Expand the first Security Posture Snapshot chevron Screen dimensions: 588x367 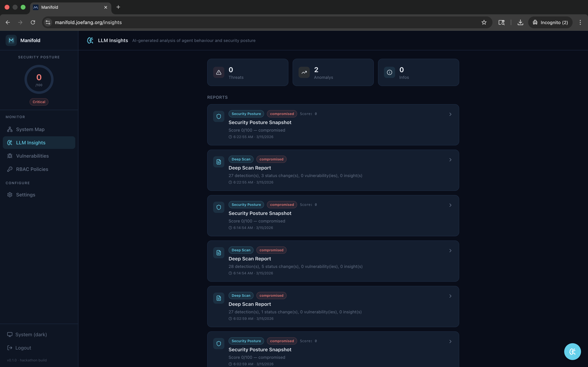(450, 114)
